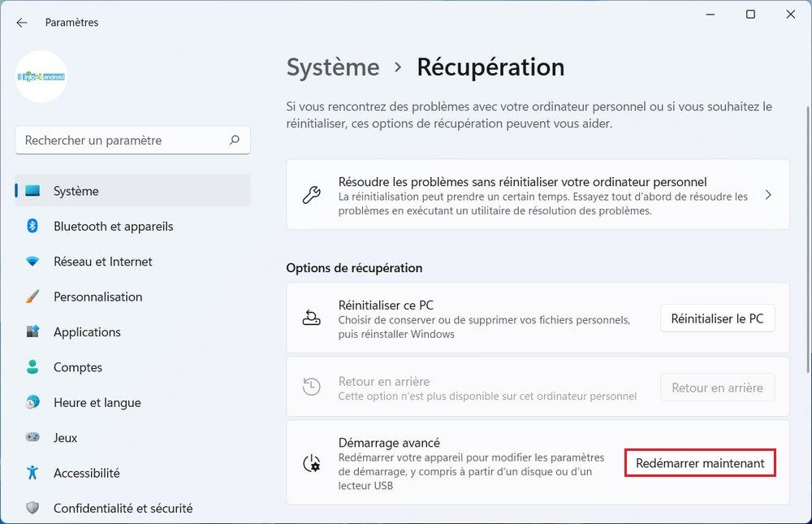Screen dimensions: 812x524
Task: Click the Applications icon in sidebar
Action: (x=32, y=332)
